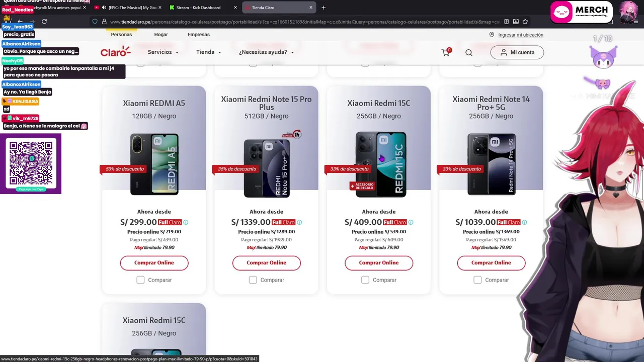
Task: Click the Claro logo
Action: (x=115, y=52)
